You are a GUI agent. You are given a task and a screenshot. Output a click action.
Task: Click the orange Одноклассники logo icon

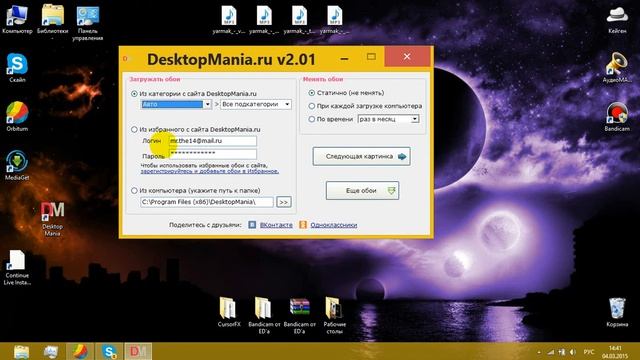click(x=303, y=225)
